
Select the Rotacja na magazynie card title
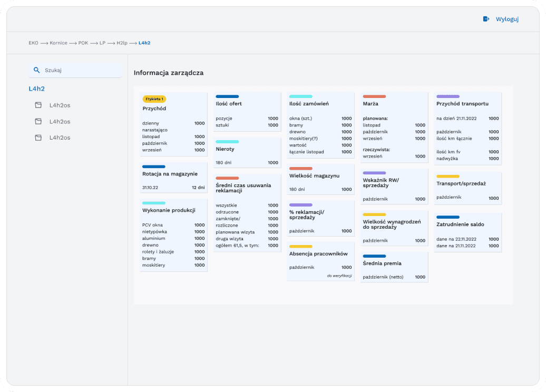(x=170, y=174)
